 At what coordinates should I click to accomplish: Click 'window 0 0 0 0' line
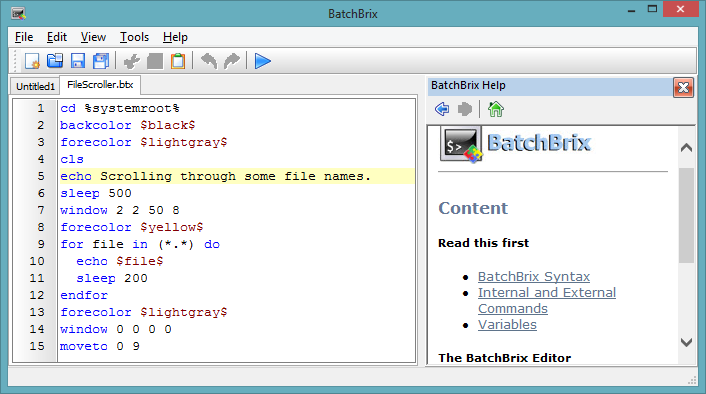click(x=116, y=330)
